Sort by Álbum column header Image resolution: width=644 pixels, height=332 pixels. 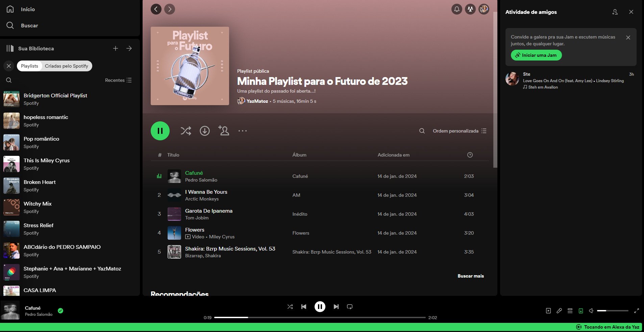tap(299, 155)
